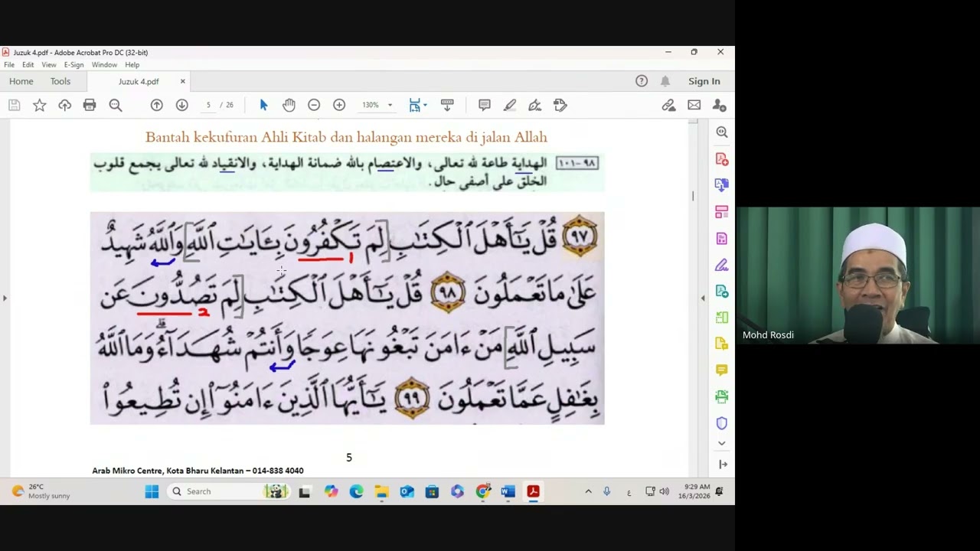Screen dimensions: 980x551
Task: Open the yellow Comment tool in right pane
Action: pos(721,370)
